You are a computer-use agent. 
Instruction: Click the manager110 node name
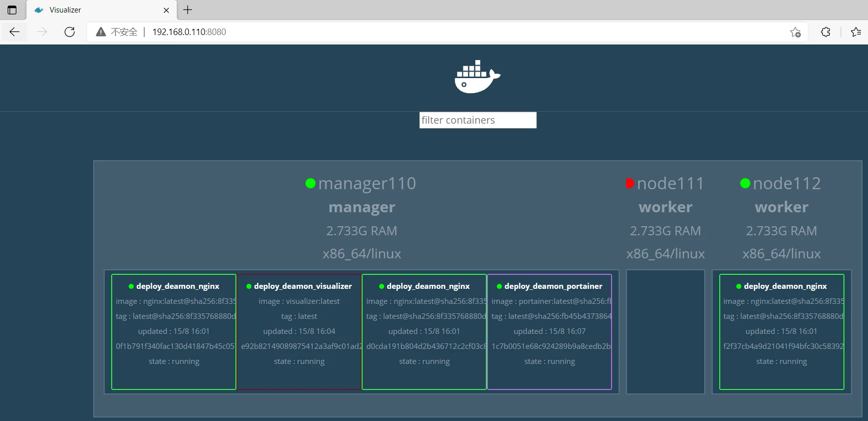point(367,184)
